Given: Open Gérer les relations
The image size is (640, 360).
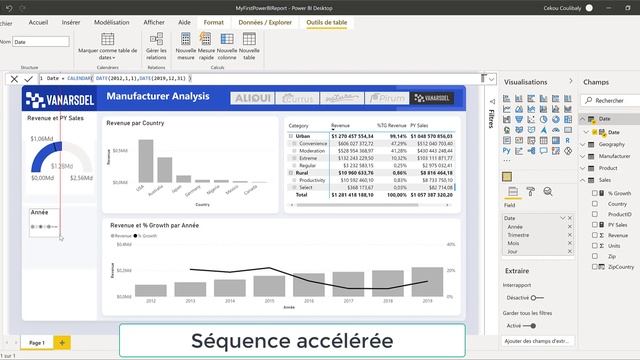Looking at the screenshot, I should point(156,46).
